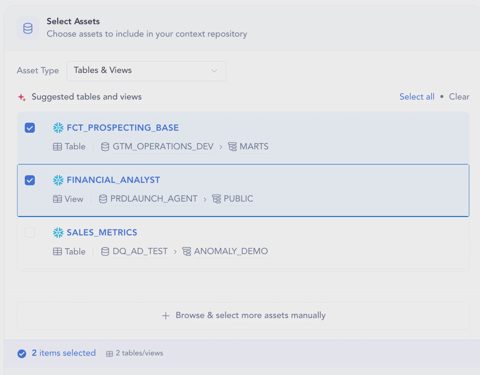480x375 pixels.
Task: Click the schema icon beside PUBLIC
Action: (216, 199)
